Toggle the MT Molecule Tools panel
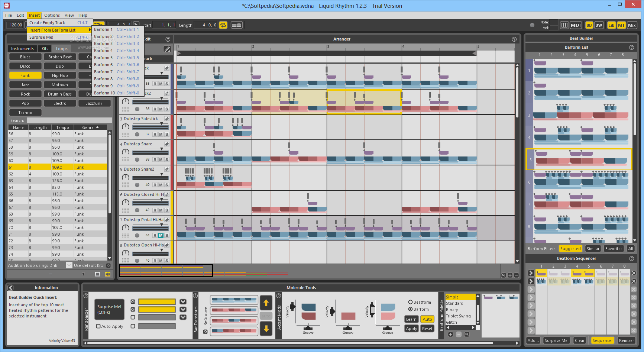 click(x=621, y=25)
